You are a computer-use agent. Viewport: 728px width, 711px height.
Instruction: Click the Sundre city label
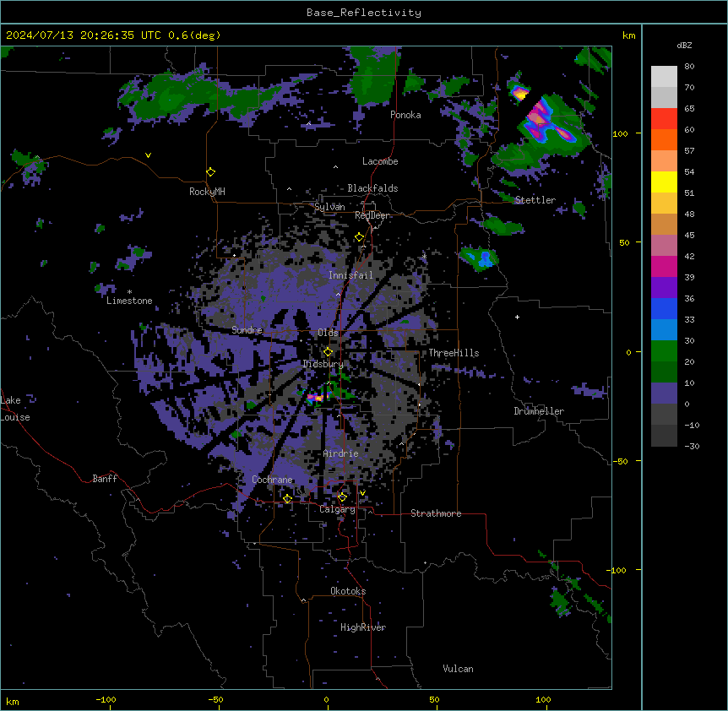(247, 330)
